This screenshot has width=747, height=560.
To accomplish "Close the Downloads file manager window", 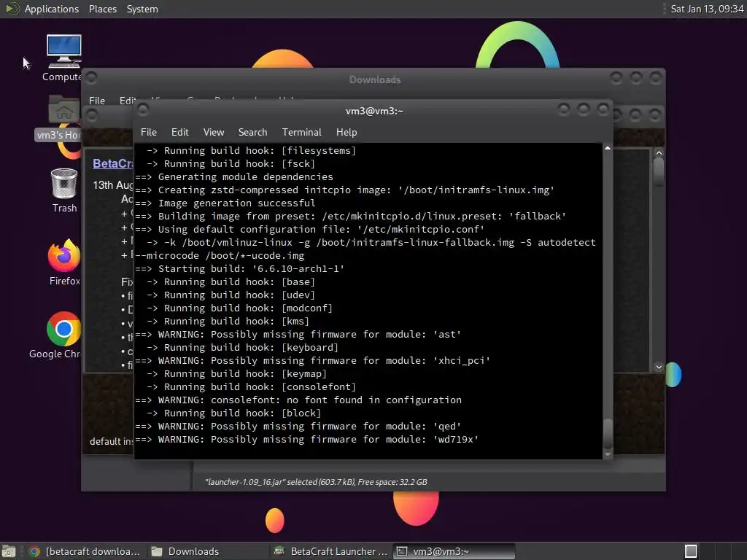I will 656,77.
